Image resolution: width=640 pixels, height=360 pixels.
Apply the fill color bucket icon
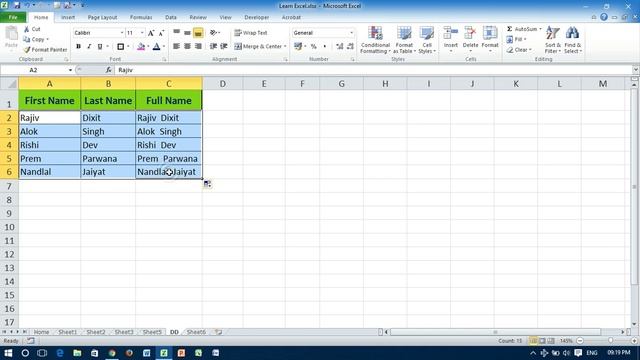(141, 47)
